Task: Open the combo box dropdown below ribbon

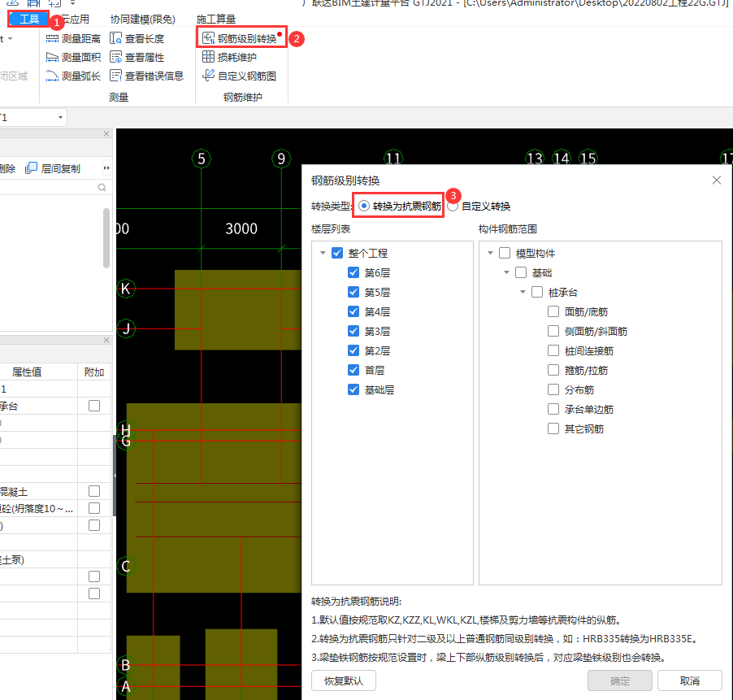Action: 60,117
